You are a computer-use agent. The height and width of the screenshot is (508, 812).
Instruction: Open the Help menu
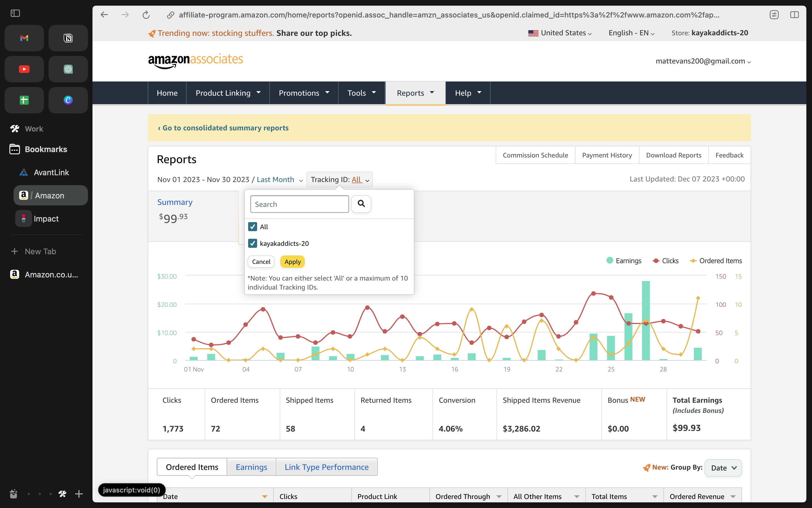[468, 93]
